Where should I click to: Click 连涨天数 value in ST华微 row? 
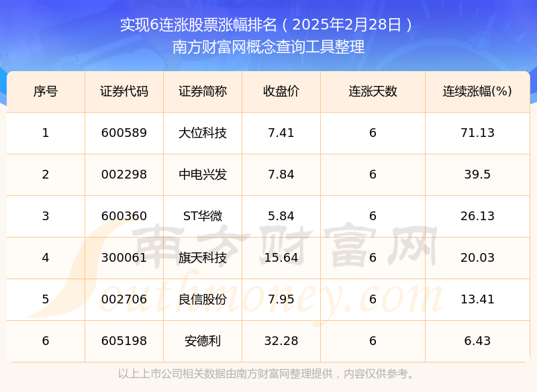373,216
